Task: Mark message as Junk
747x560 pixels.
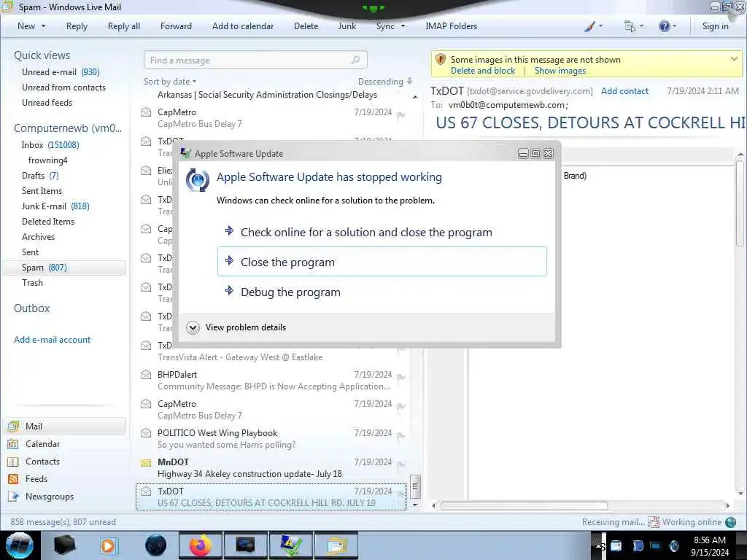Action: [347, 26]
